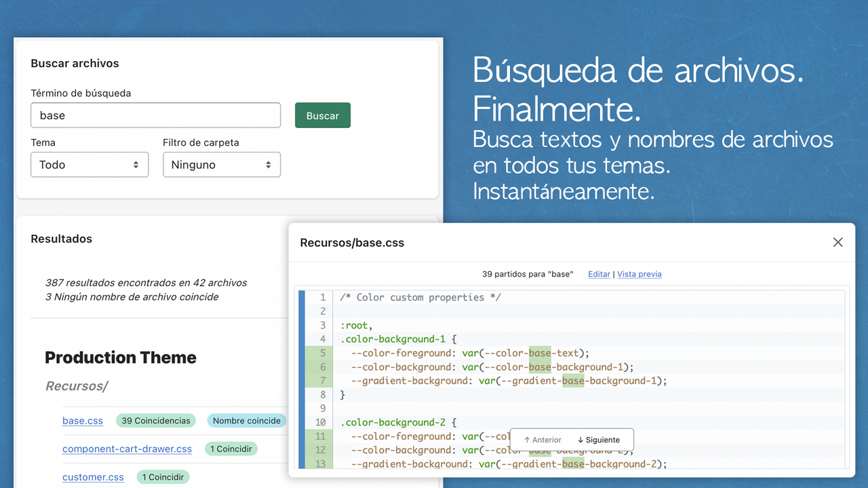Screen dimensions: 868x488
Task: Jump to next match with Siguiente
Action: point(599,440)
